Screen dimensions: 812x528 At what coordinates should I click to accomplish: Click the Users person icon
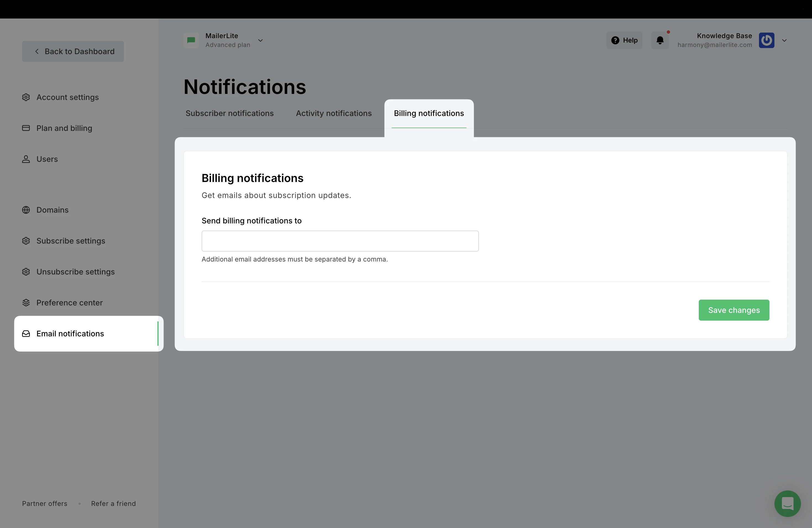click(x=26, y=159)
